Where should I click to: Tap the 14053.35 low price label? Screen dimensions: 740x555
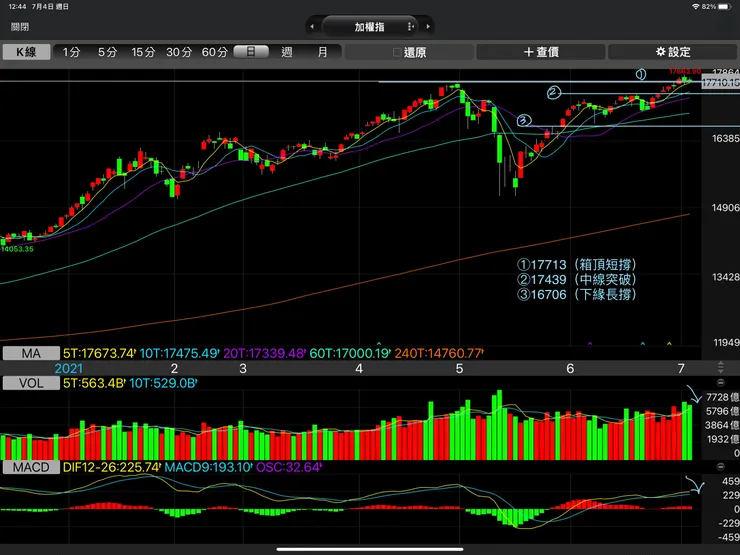point(17,249)
